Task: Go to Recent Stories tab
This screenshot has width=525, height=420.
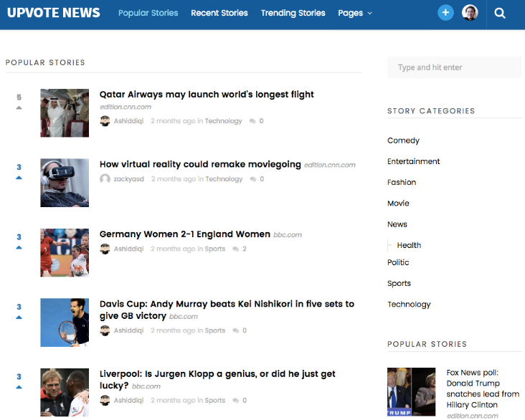Action: (x=219, y=13)
